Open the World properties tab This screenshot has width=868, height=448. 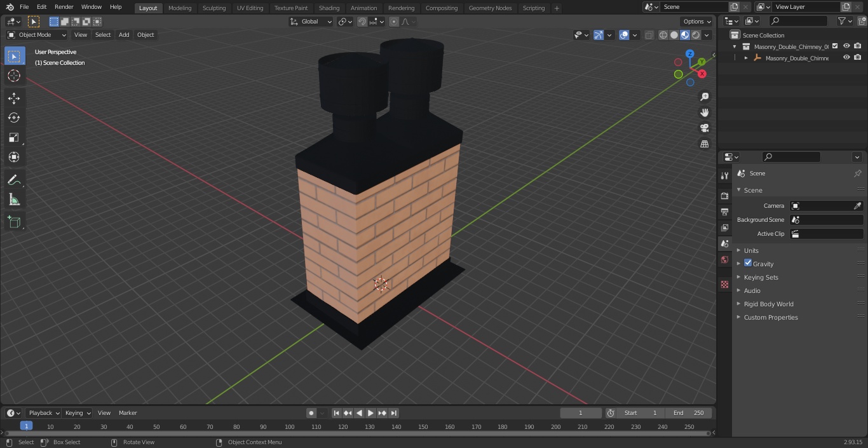pos(724,260)
